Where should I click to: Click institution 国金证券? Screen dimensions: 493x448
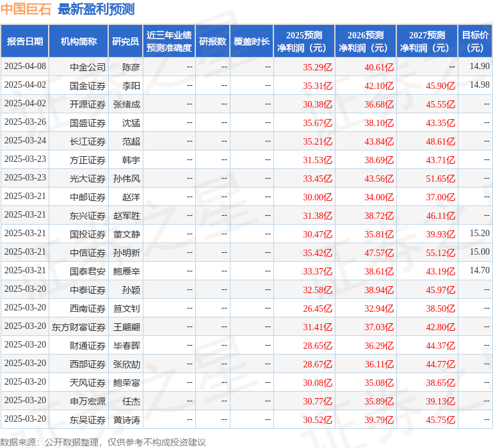click(x=88, y=86)
